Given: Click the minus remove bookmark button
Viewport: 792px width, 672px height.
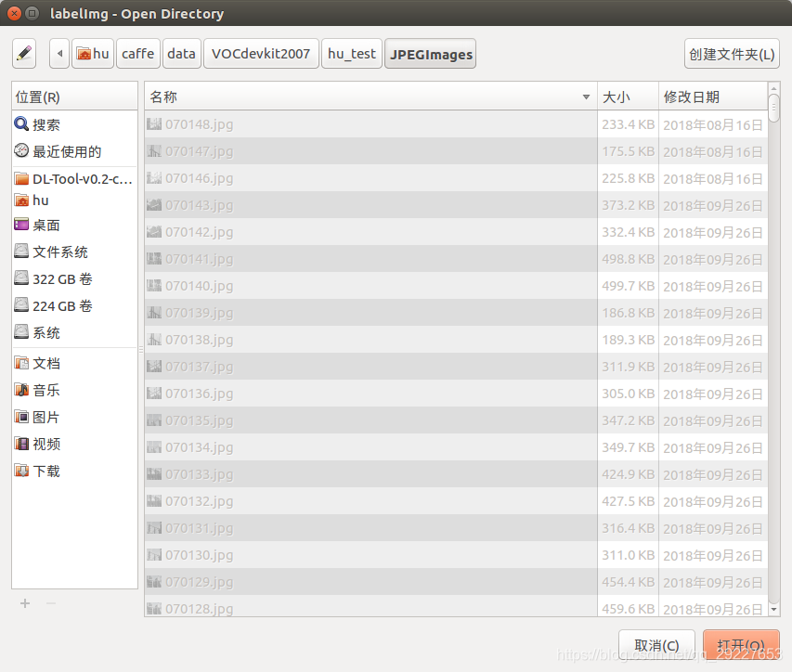Looking at the screenshot, I should (51, 603).
